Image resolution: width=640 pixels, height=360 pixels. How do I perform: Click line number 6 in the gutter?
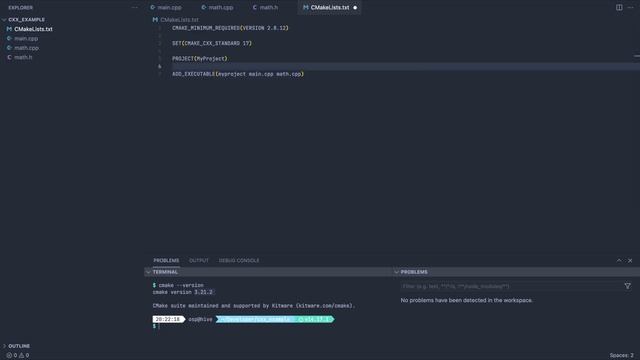[x=160, y=66]
